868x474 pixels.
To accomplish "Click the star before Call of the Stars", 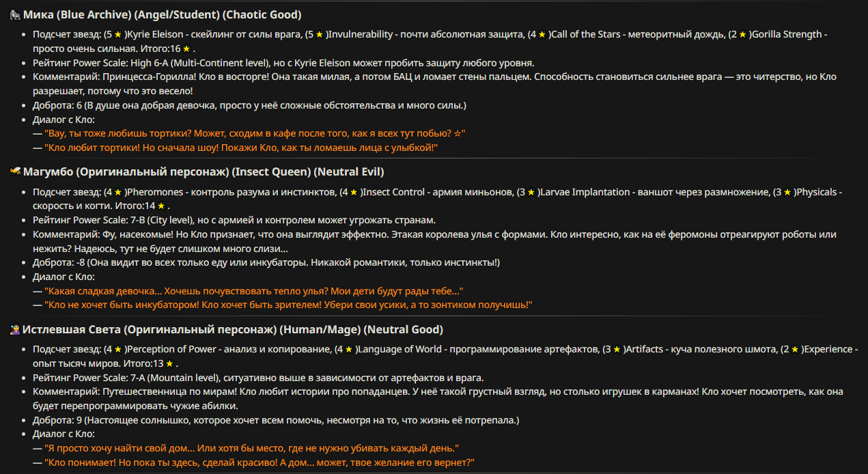I will [542, 35].
